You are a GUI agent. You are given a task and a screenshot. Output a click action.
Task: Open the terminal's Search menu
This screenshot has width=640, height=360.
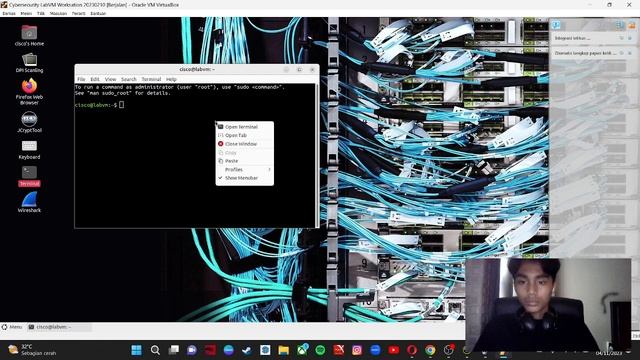129,79
